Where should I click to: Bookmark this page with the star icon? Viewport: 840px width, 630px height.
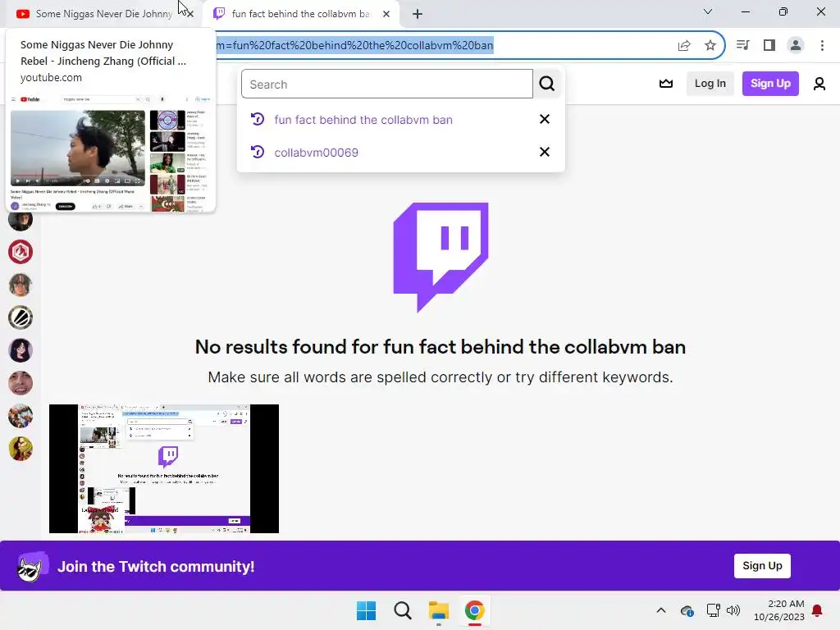(x=710, y=46)
